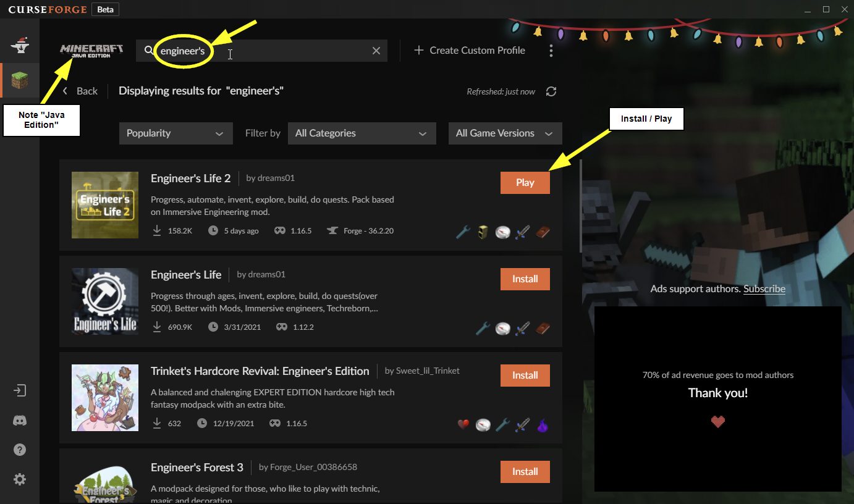Open the settings gear icon

pos(20,479)
